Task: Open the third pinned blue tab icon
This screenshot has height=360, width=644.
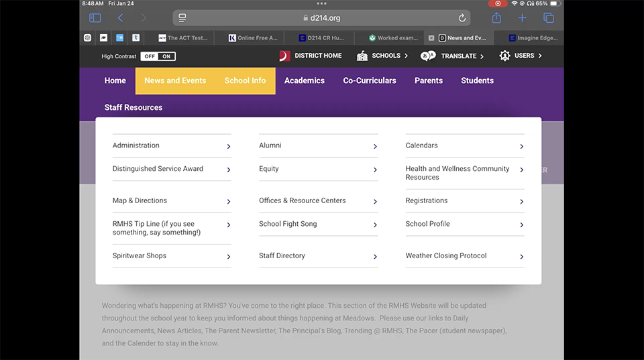Action: (119, 38)
